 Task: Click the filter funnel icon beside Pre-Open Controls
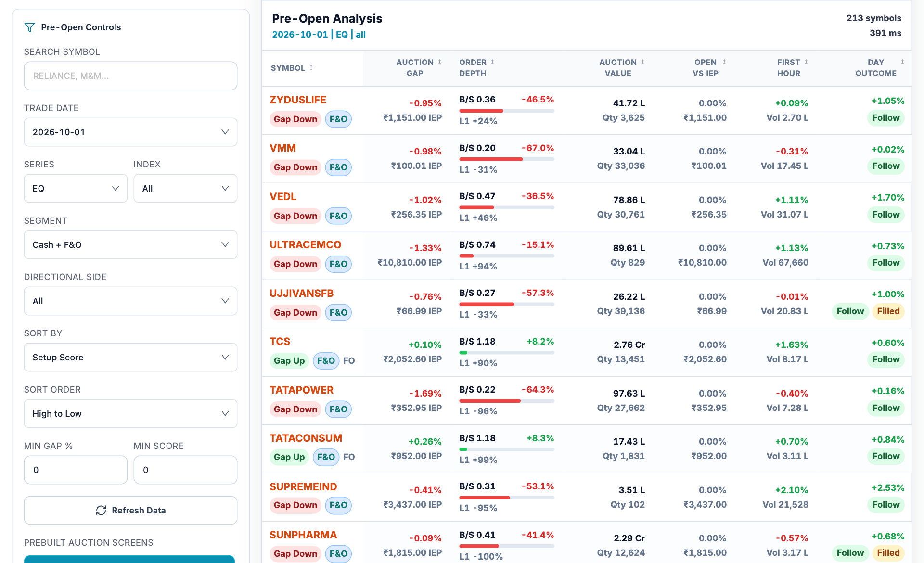pyautogui.click(x=29, y=27)
